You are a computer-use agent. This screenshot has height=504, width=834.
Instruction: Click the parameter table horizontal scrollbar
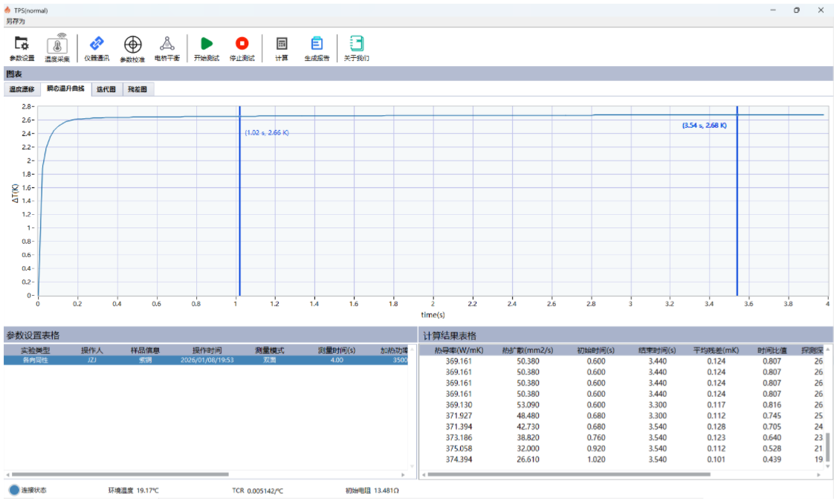click(x=119, y=474)
